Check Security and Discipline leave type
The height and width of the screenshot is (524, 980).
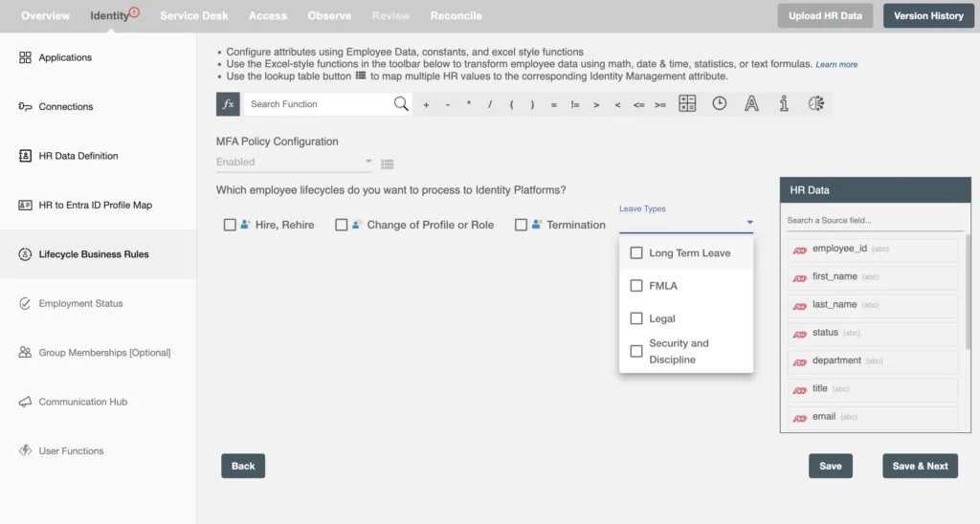pos(636,351)
